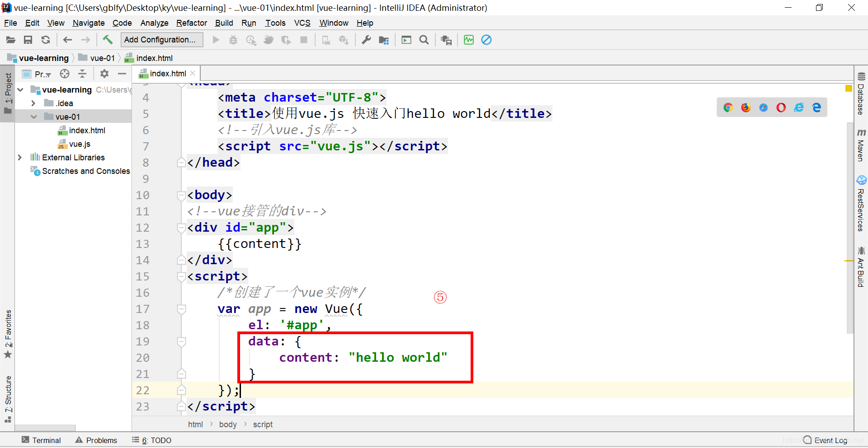Collapse the vue-01 folder
Viewport: 868px width, 448px height.
[33, 117]
